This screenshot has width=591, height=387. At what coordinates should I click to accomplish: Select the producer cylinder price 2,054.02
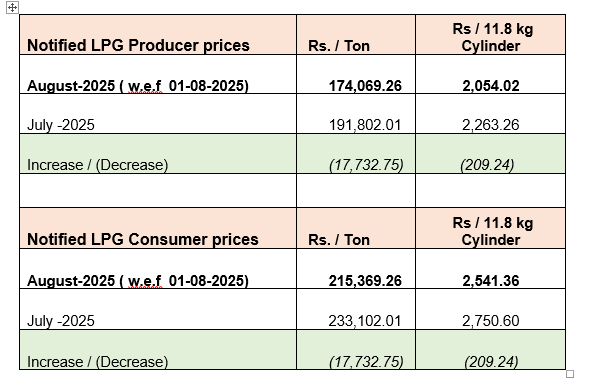[x=490, y=75]
